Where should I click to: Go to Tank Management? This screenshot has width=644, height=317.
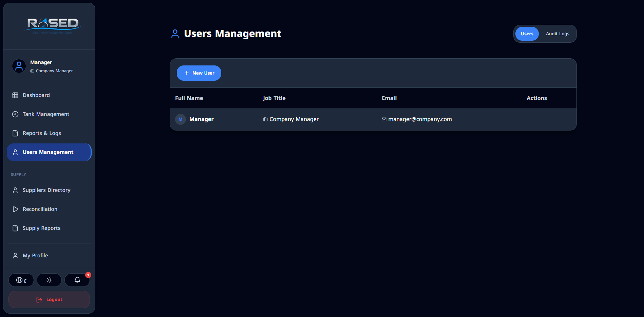(x=46, y=114)
